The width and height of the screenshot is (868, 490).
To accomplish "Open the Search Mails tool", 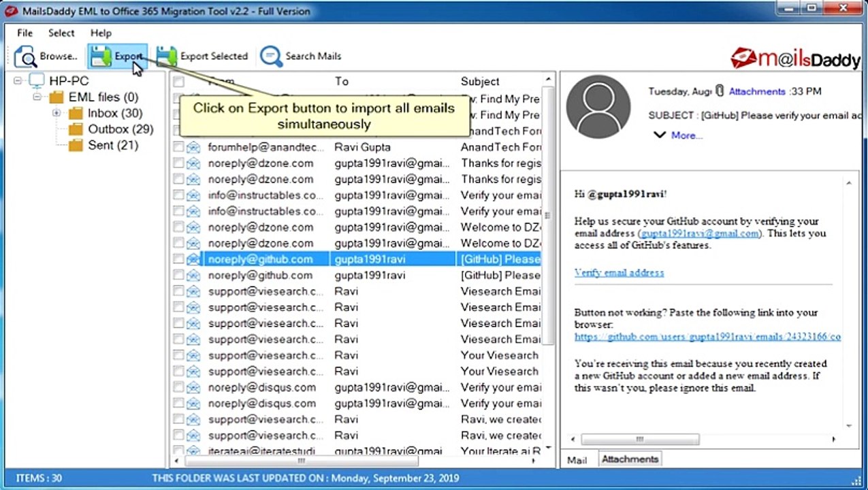I will click(x=301, y=56).
